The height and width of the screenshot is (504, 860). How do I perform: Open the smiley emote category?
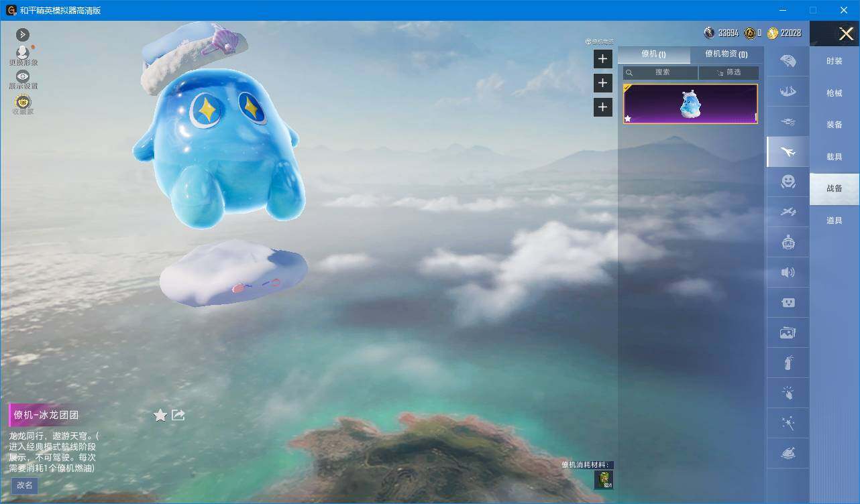point(788,182)
